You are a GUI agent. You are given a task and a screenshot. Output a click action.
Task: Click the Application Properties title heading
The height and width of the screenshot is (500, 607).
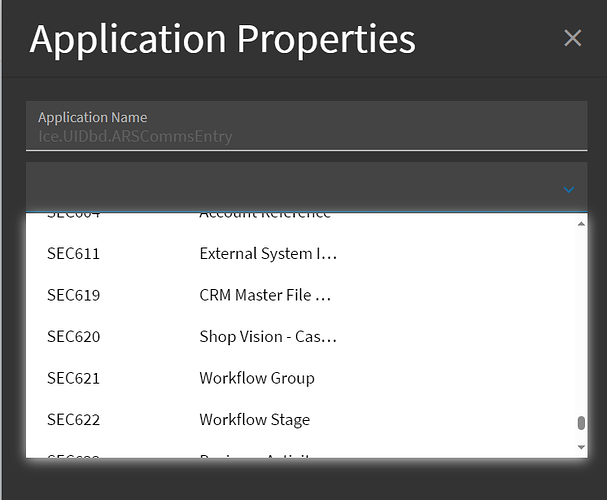pos(223,40)
